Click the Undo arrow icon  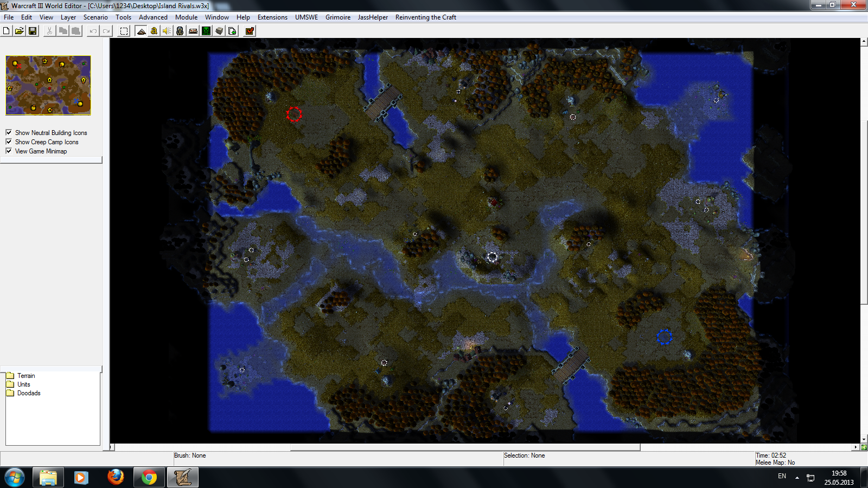click(93, 31)
